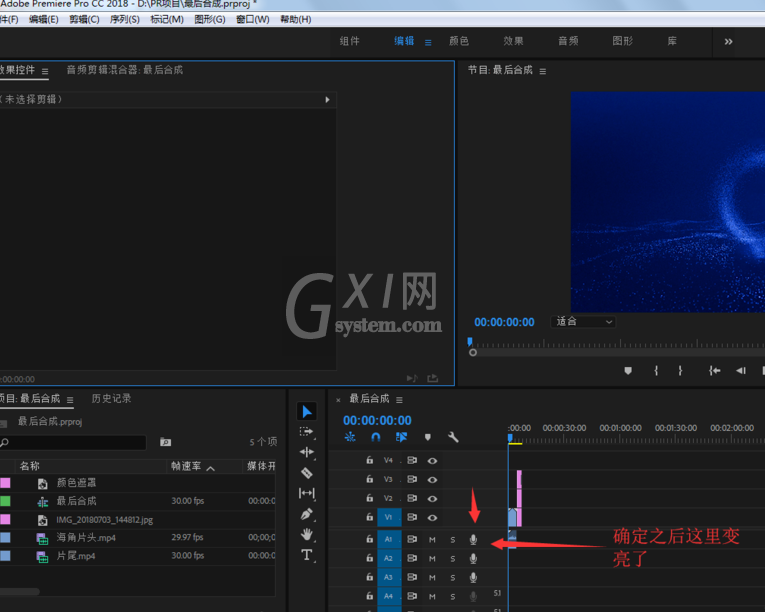Open 窗口(W) menu

pos(253,20)
